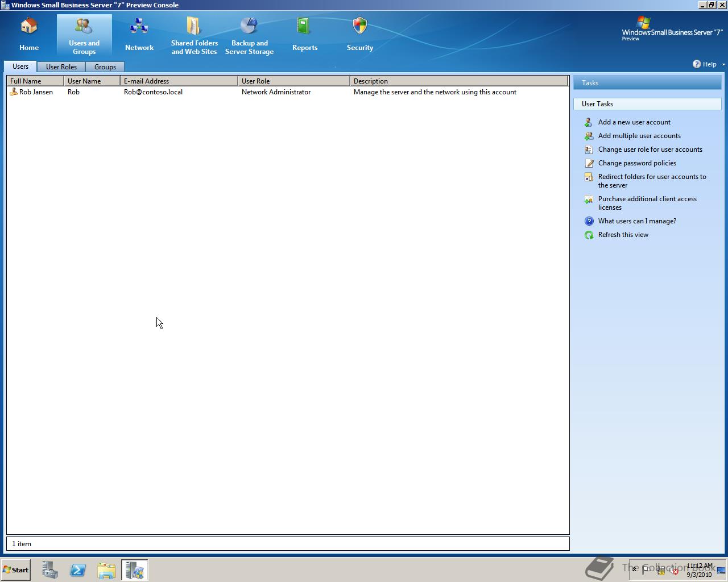Viewport: 728px width, 582px height.
Task: Click Purchase additional client access licenses
Action: point(647,203)
